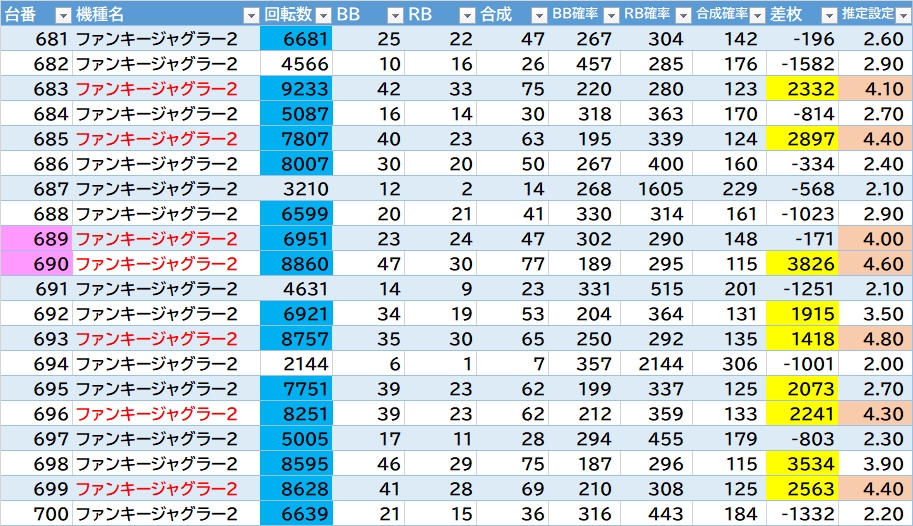Select 合成 cell showing 77
The height and width of the screenshot is (526, 913).
512,264
